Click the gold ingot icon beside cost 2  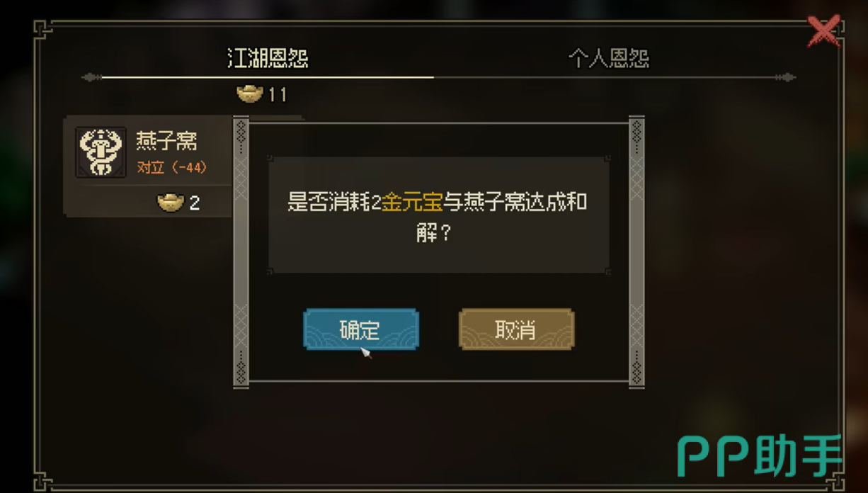click(170, 203)
